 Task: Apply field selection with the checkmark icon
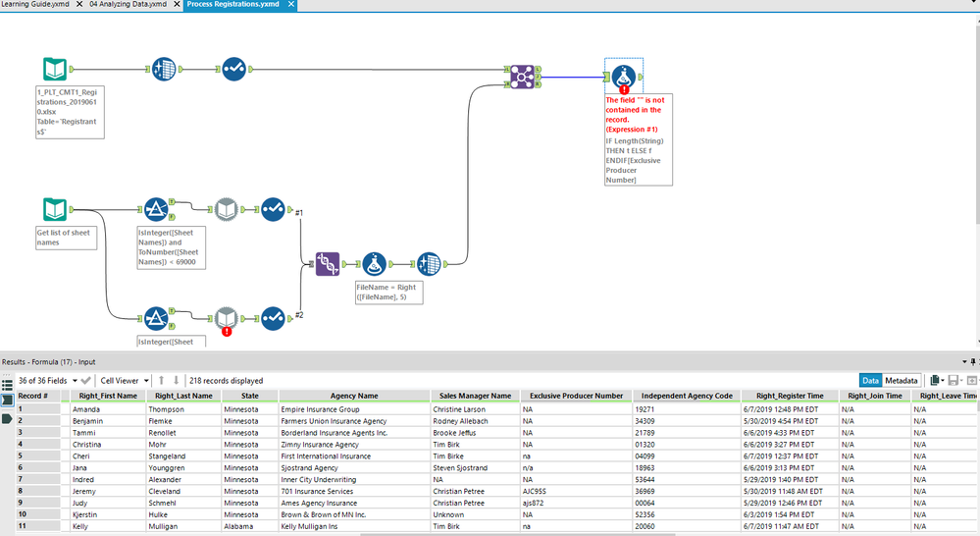[x=86, y=380]
